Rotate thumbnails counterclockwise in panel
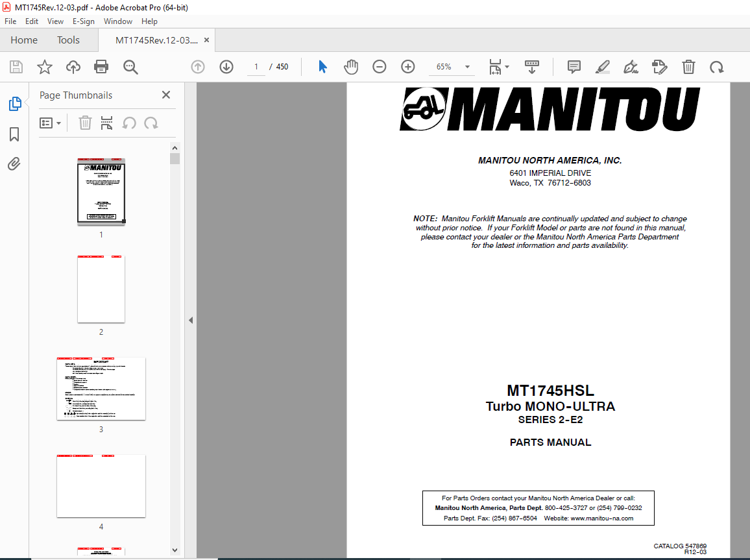 (x=129, y=123)
